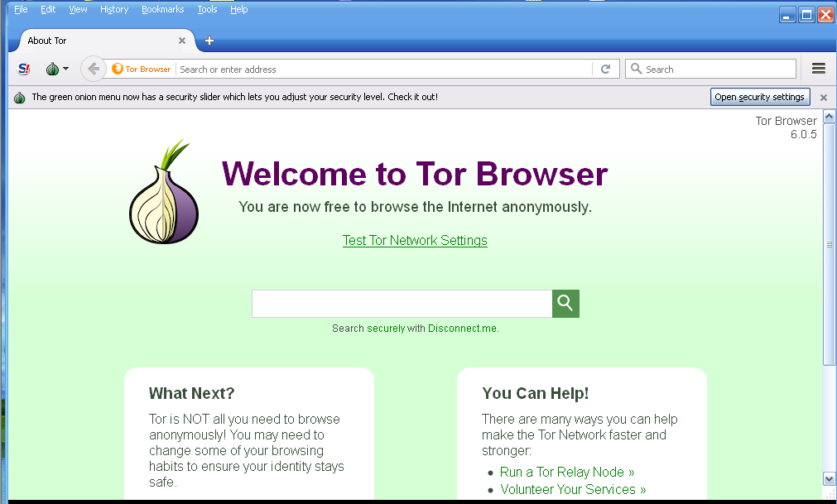
Task: Click the You Can Help! heading
Action: tap(535, 394)
